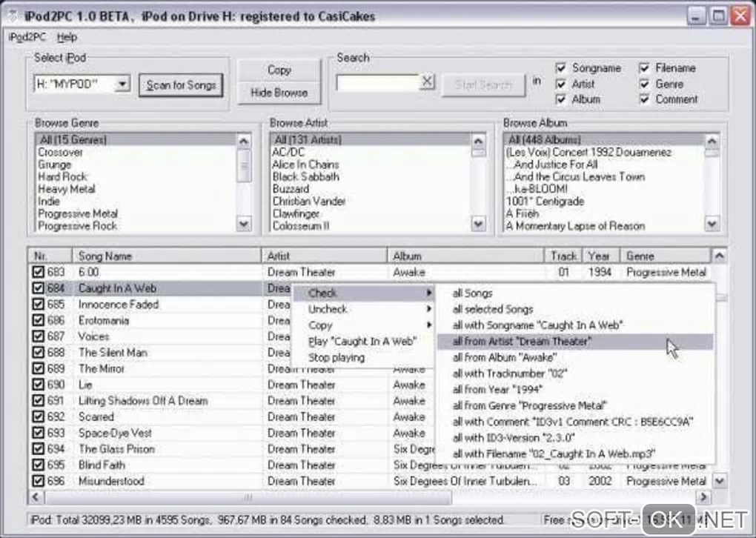This screenshot has height=538, width=756.
Task: Click the Start Search button
Action: [x=483, y=85]
